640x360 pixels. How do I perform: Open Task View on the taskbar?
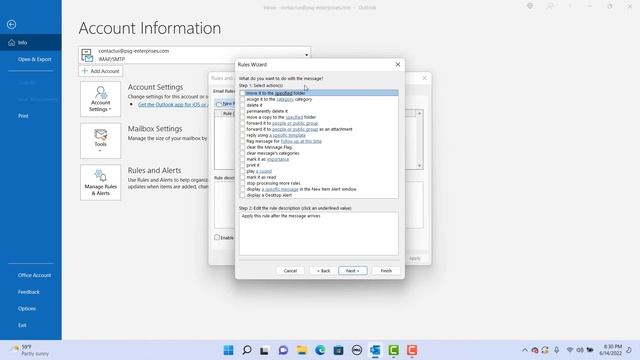[x=264, y=350]
